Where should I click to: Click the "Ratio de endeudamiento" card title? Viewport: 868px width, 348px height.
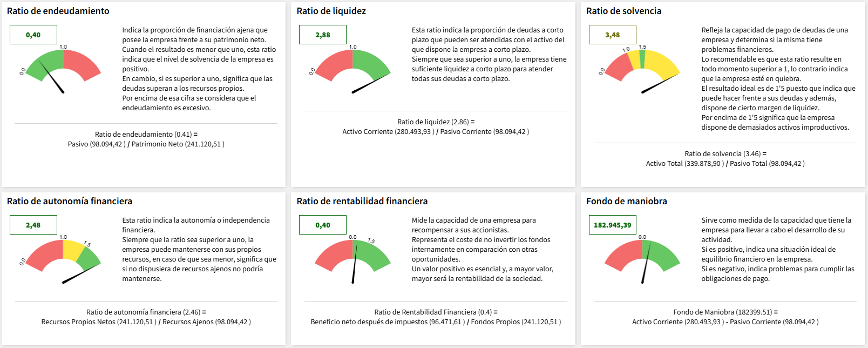point(58,11)
